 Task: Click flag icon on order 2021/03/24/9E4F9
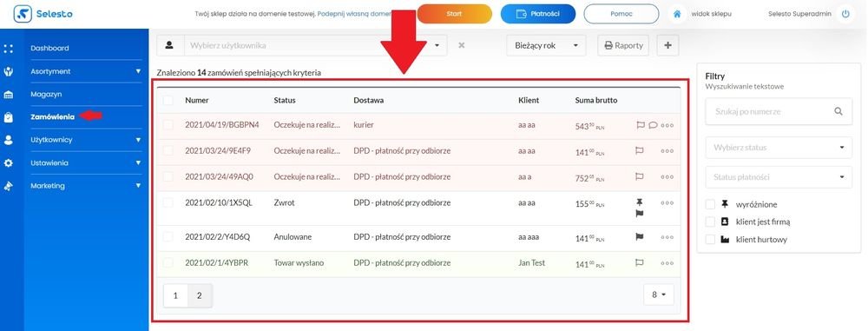point(640,151)
